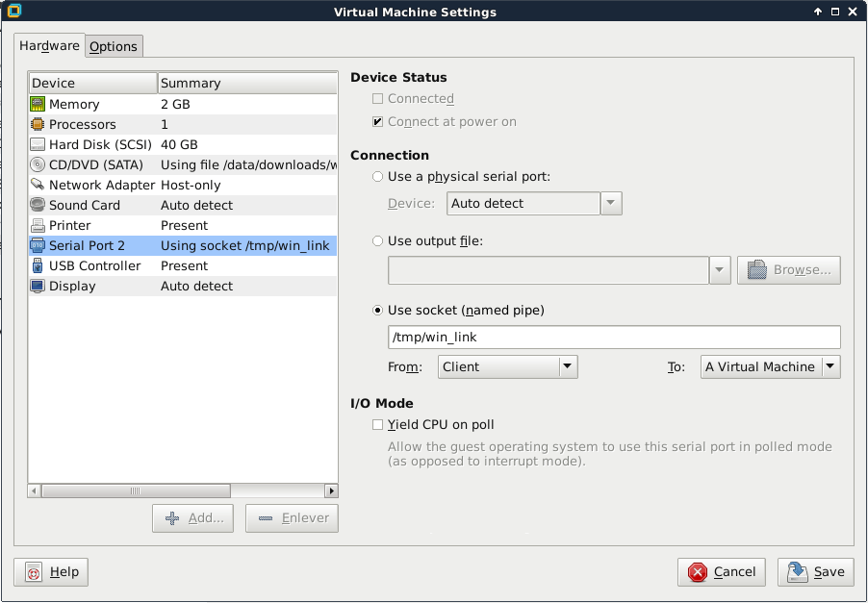Click the Save button
Screen dimensions: 868x603
tap(815, 571)
